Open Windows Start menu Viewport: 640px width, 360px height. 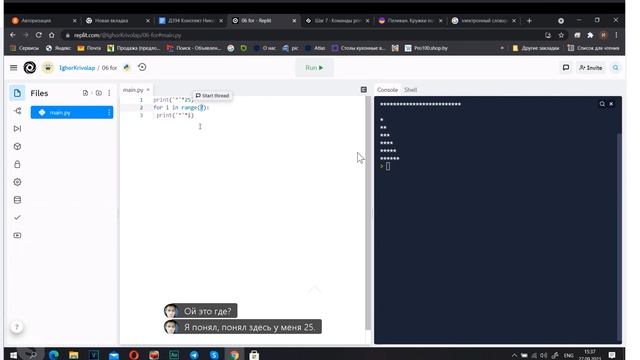[13, 355]
